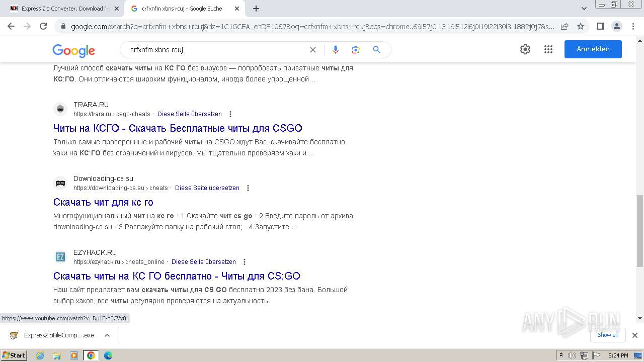
Task: Expand ExpressZipFileComp download options
Action: pos(107,335)
